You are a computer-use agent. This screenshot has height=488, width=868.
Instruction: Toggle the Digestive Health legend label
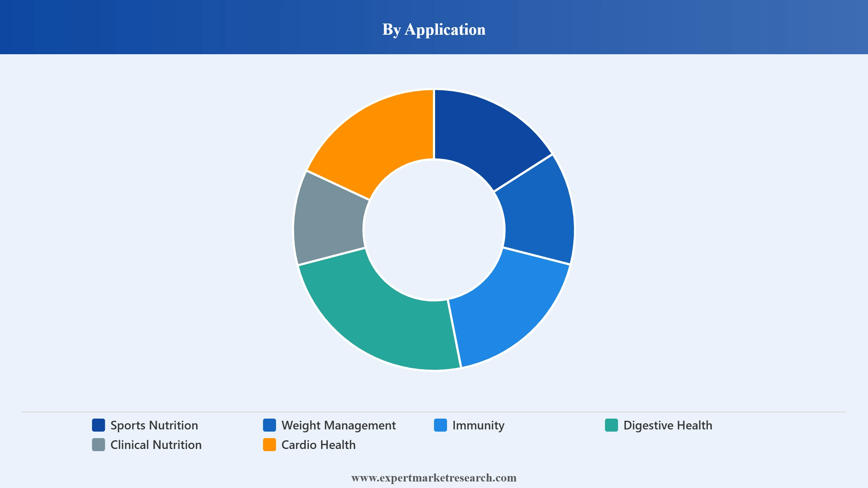[668, 425]
